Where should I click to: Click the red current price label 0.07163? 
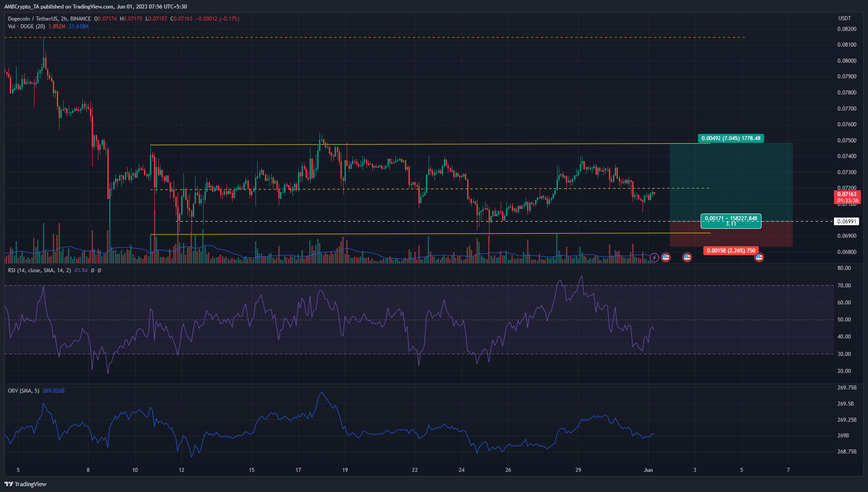point(847,197)
